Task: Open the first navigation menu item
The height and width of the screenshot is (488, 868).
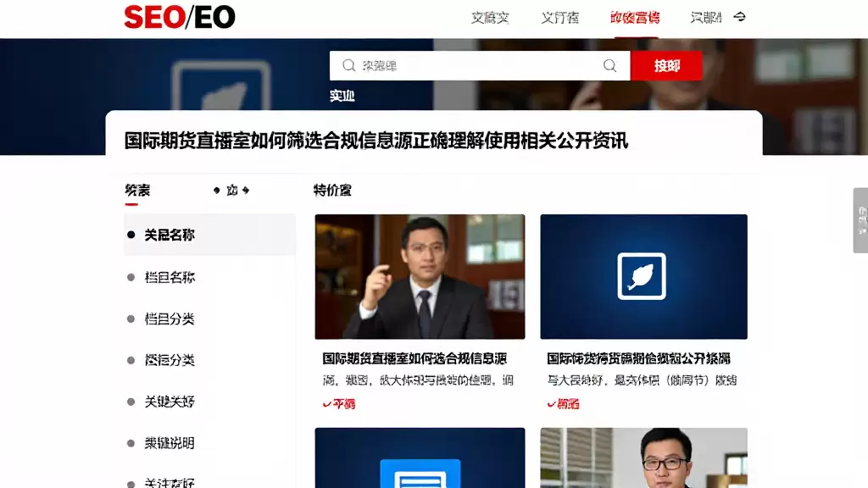Action: pyautogui.click(x=490, y=18)
